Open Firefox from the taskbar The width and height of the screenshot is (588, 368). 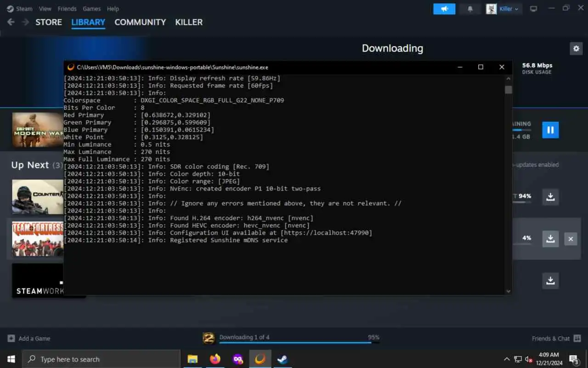215,359
